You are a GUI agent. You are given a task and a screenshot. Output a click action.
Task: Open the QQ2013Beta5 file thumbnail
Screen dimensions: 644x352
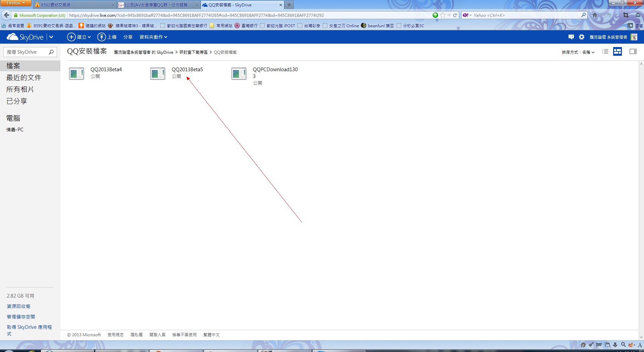click(158, 74)
